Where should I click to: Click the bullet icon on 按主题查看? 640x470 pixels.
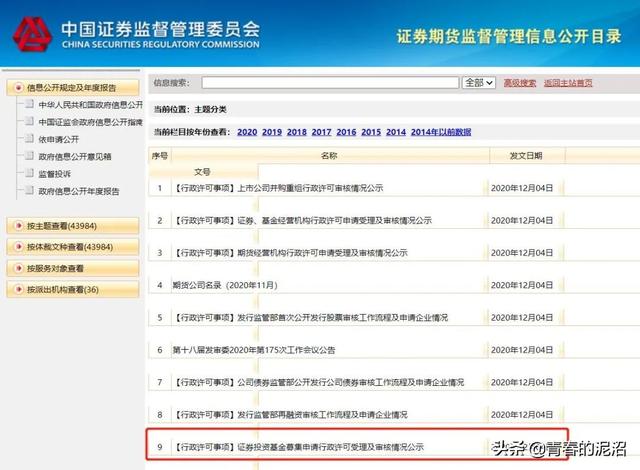tap(17, 225)
